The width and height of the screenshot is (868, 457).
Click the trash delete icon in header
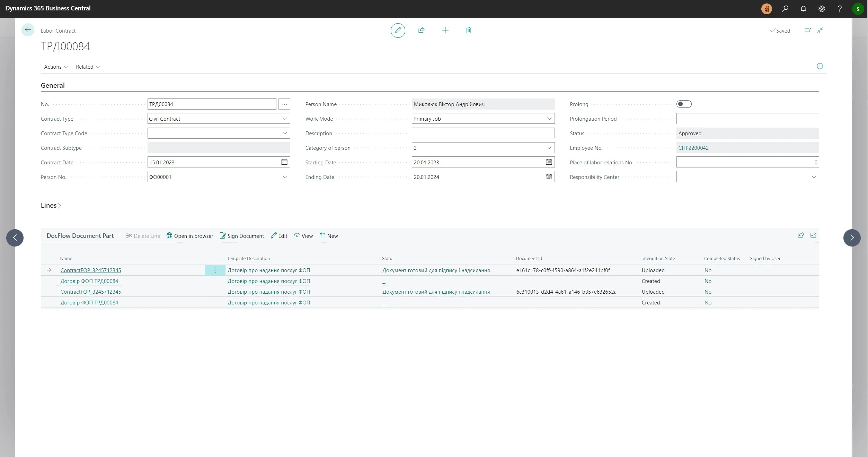click(x=468, y=31)
